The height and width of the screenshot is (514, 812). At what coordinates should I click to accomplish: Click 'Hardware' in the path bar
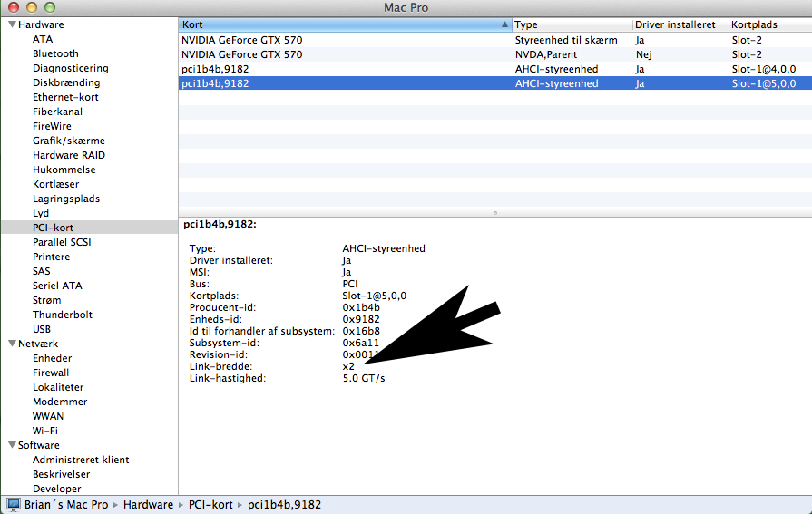click(x=148, y=505)
